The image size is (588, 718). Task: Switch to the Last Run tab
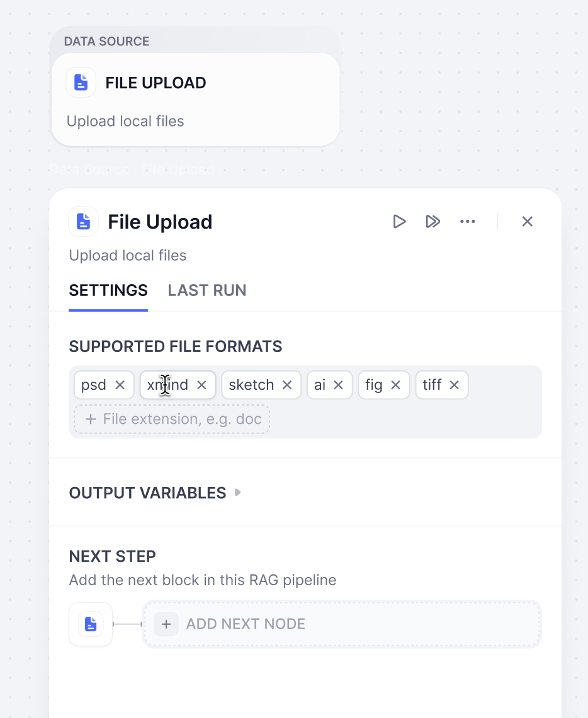pyautogui.click(x=207, y=290)
